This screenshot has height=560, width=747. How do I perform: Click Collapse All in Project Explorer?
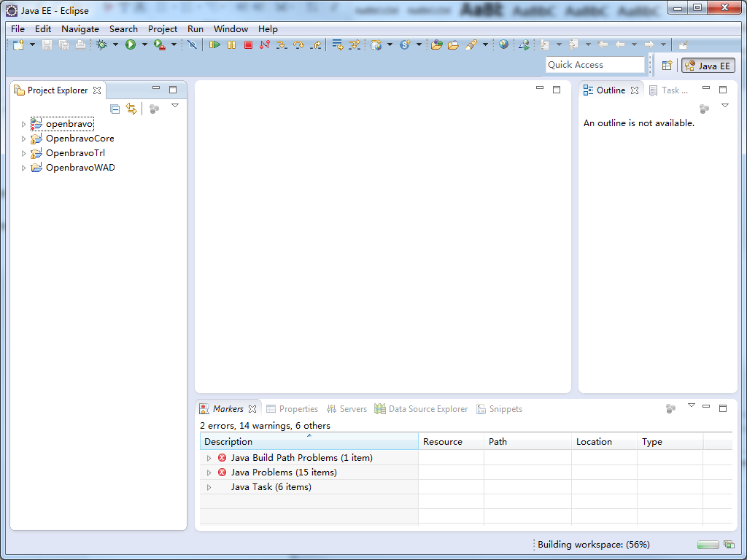(115, 109)
